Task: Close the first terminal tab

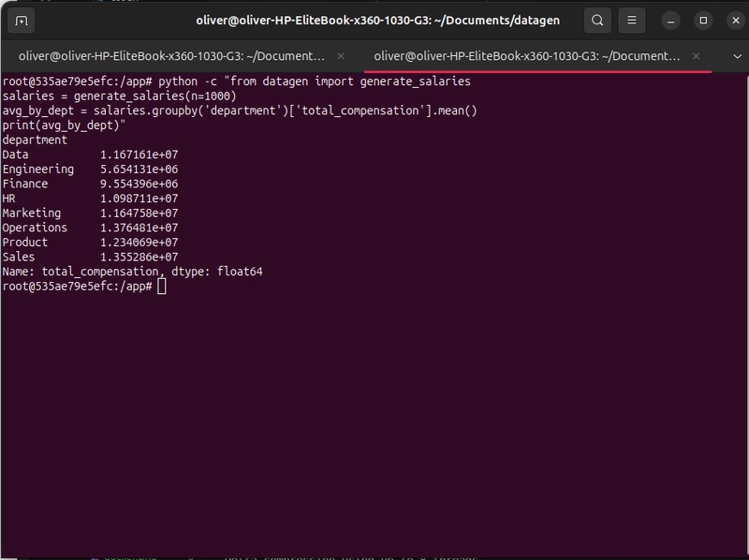Action: click(x=341, y=56)
